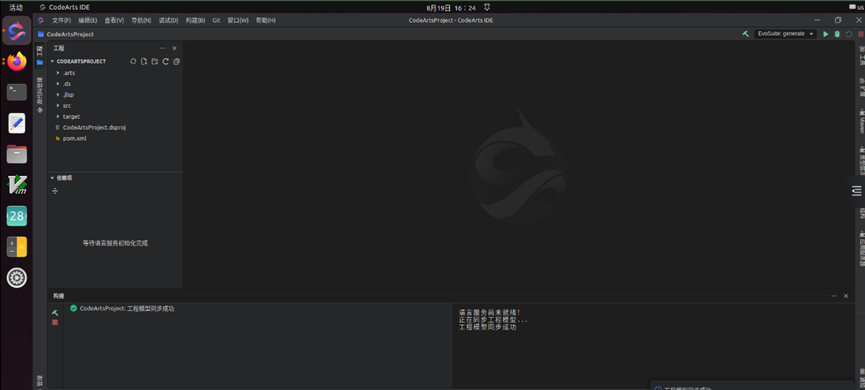Open the 帮助(H) menu
The image size is (865, 390).
[265, 20]
